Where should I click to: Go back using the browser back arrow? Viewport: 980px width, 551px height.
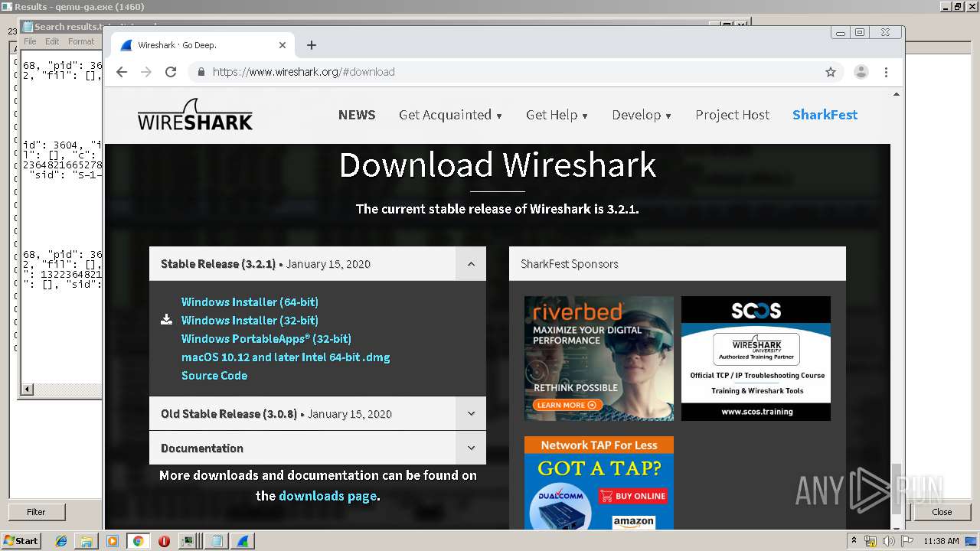[x=122, y=72]
